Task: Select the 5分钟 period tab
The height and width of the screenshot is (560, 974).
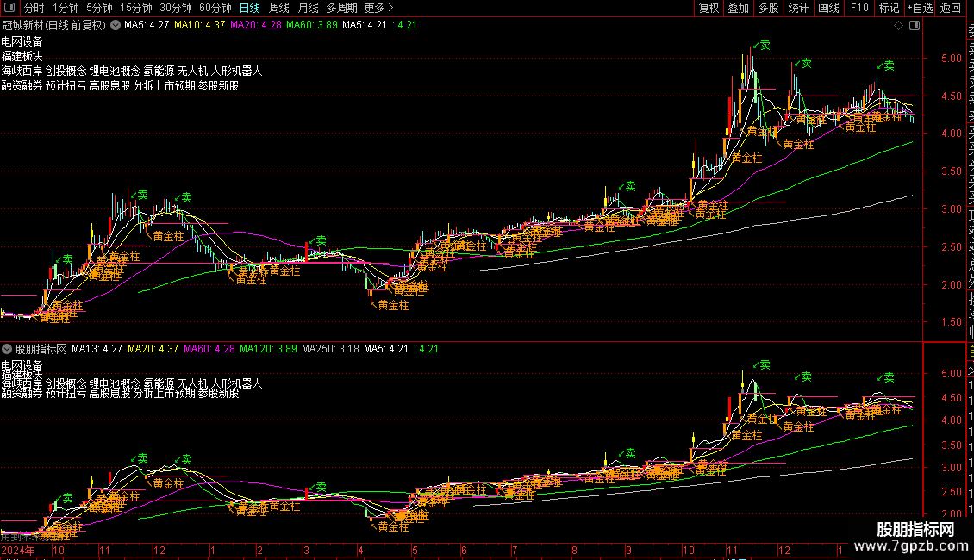Action: click(99, 8)
